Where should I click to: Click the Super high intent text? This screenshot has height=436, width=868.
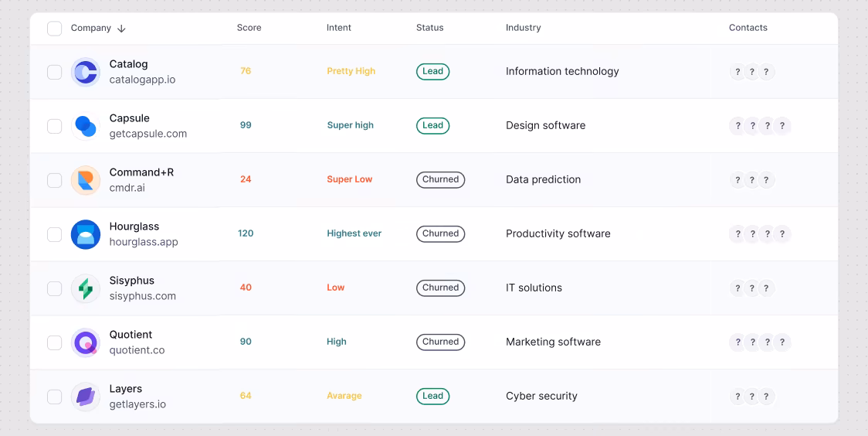click(x=351, y=125)
